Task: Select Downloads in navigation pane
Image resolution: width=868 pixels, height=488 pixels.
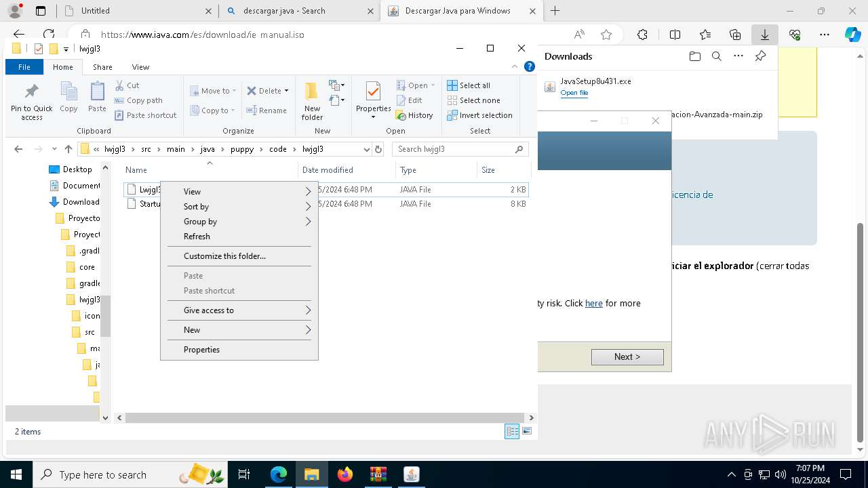Action: click(x=75, y=202)
